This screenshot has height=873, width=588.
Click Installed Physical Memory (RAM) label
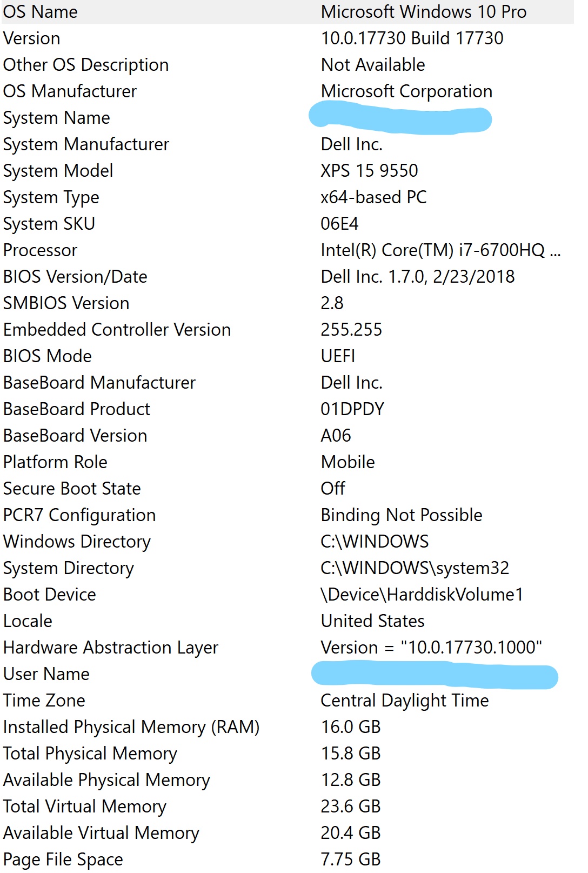coord(131,727)
